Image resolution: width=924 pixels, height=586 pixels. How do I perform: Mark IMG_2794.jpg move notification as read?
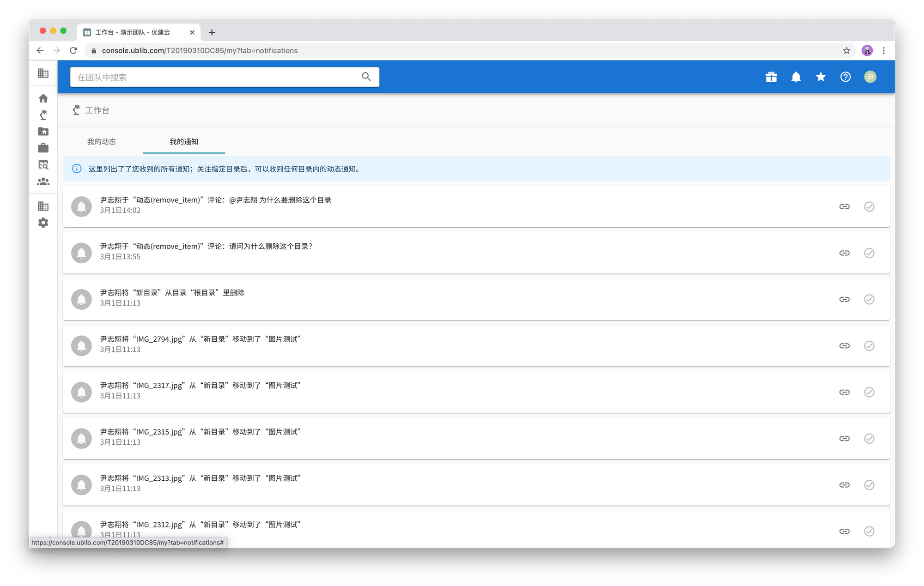coord(869,346)
